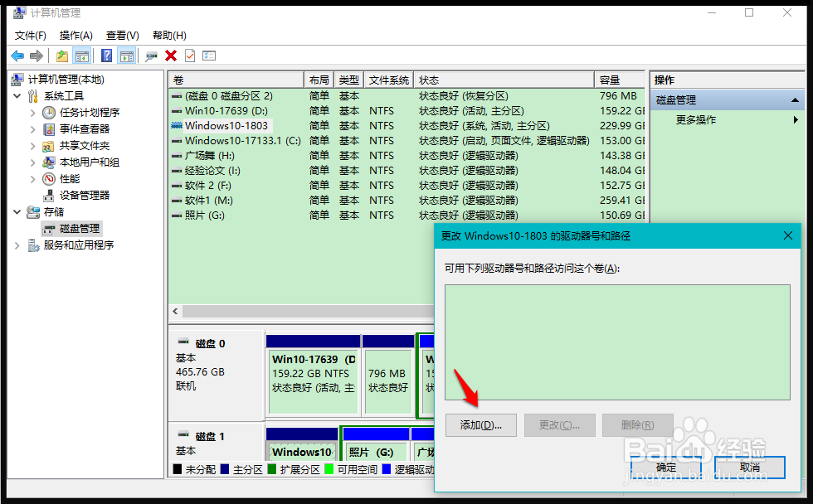
Task: Click 照片 (G:) partition block on Disk 1
Action: (x=376, y=444)
